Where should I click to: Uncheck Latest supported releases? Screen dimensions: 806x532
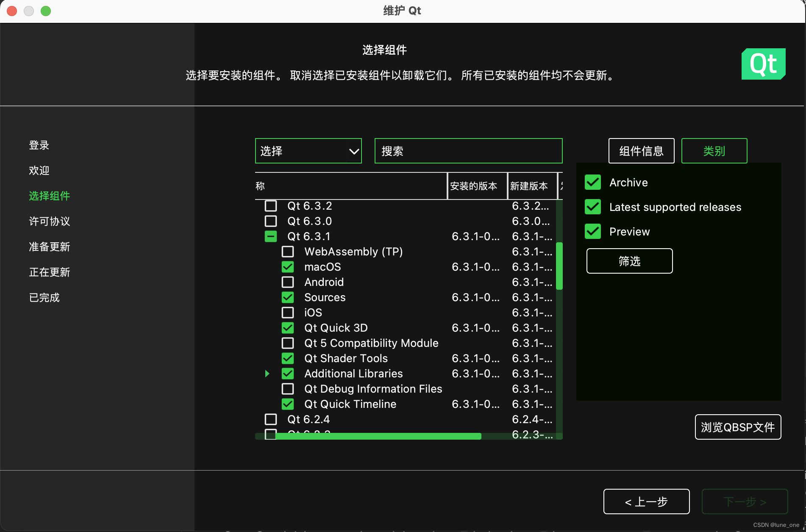pyautogui.click(x=592, y=207)
